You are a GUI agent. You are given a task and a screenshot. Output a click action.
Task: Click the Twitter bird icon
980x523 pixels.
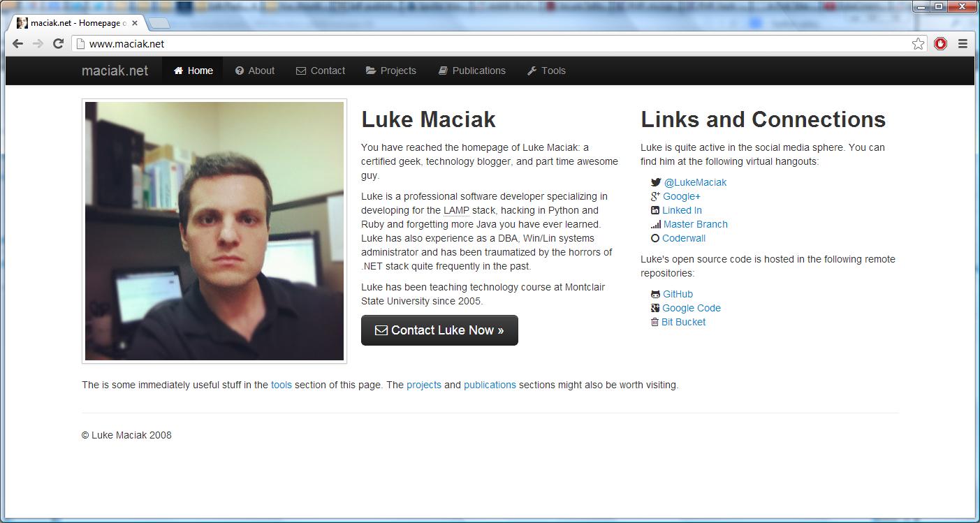pyautogui.click(x=655, y=182)
